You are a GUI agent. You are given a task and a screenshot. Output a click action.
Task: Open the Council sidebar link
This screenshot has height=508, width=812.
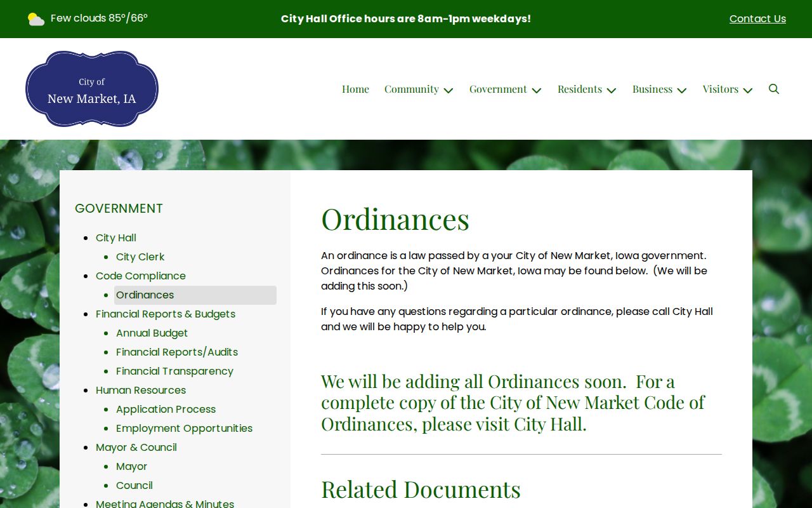[x=134, y=485]
